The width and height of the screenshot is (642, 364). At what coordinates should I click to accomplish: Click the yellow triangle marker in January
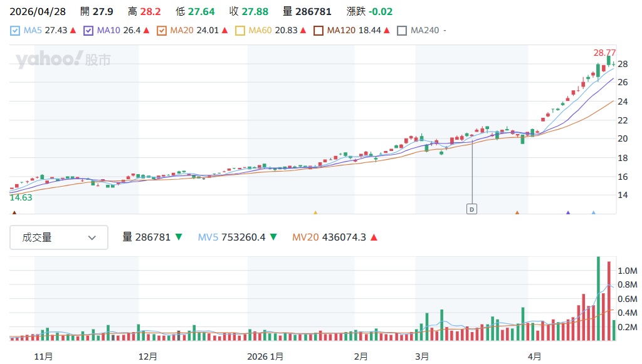click(x=315, y=213)
